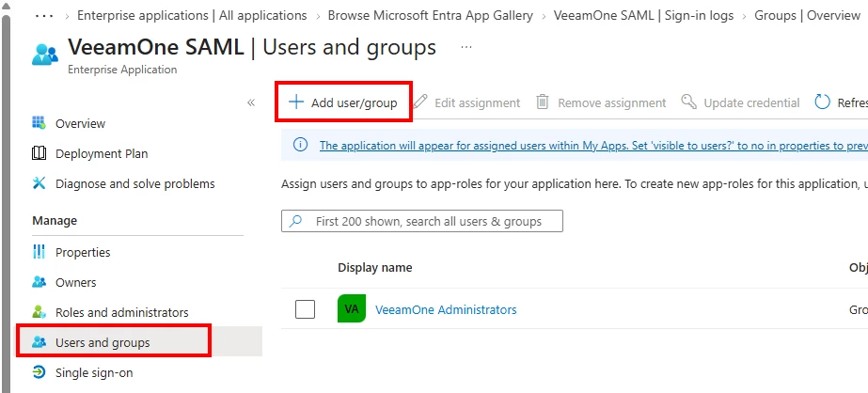The image size is (868, 393).
Task: Click the left vertical scrollbar
Action: tap(5, 205)
